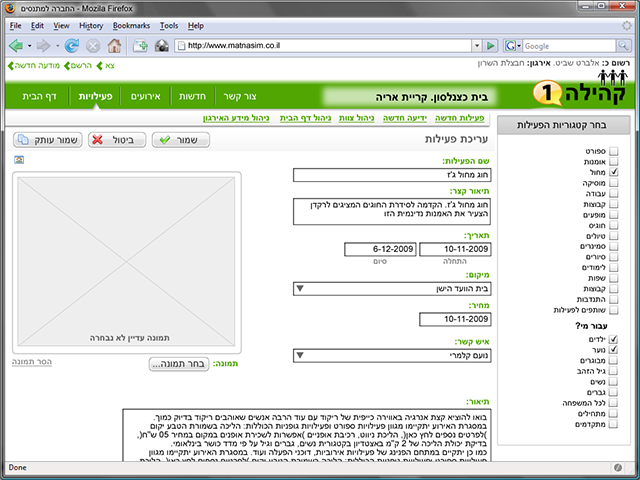640x480 pixels.
Task: Click the green arrow beside הרשם
Action: [x=67, y=66]
